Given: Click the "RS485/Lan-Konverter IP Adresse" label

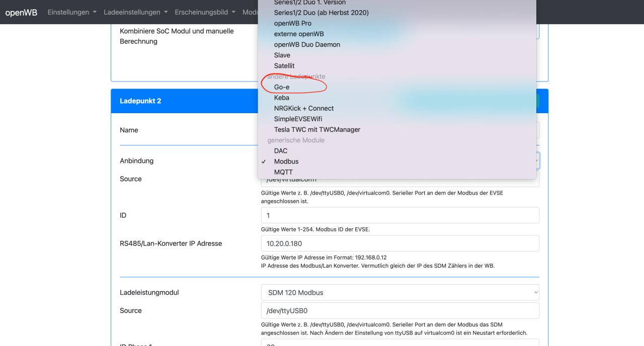Looking at the screenshot, I should pos(171,243).
